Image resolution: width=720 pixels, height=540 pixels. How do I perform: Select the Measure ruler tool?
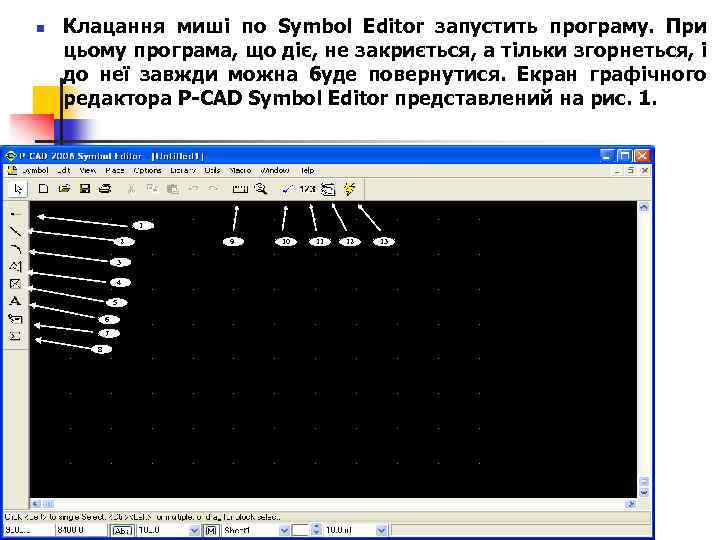tap(240, 189)
